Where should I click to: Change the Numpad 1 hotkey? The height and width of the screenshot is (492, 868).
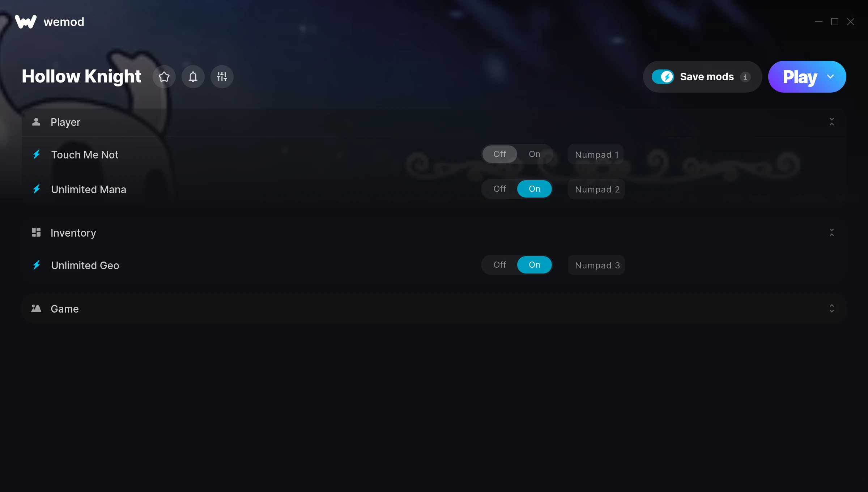[596, 154]
